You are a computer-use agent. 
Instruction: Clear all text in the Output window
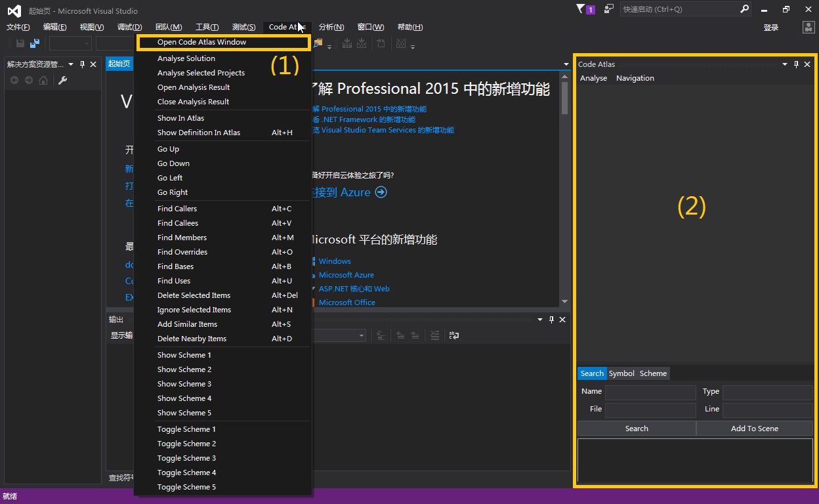[x=435, y=335]
